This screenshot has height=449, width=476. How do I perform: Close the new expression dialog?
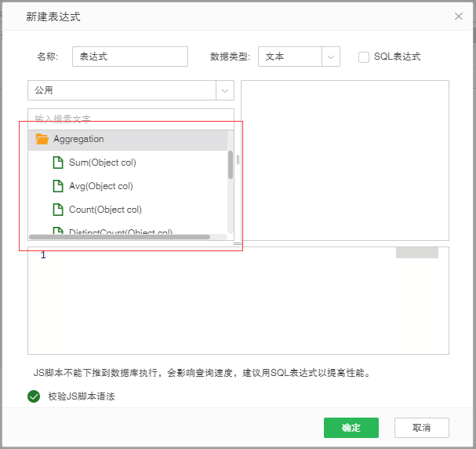[x=459, y=16]
